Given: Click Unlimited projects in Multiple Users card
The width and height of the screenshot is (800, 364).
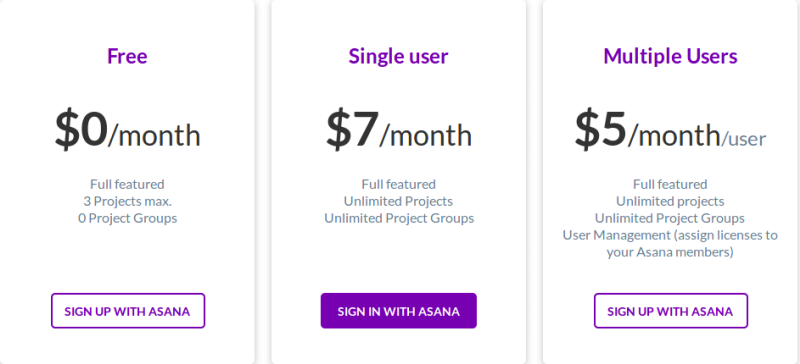Looking at the screenshot, I should click(670, 201).
